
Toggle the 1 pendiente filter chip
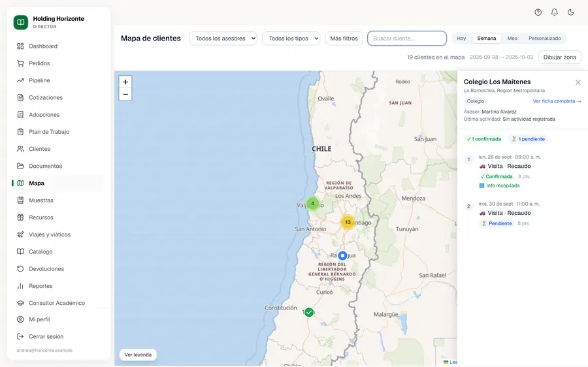pos(529,139)
